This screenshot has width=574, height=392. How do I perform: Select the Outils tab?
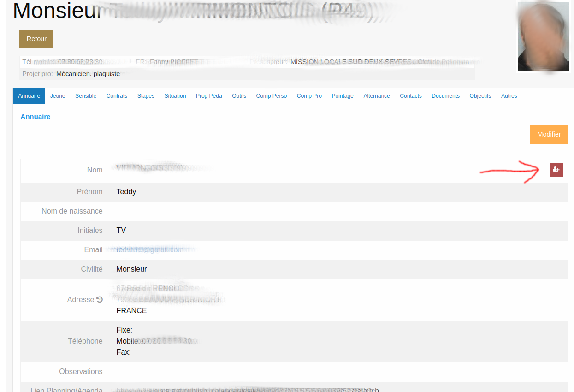pos(239,96)
